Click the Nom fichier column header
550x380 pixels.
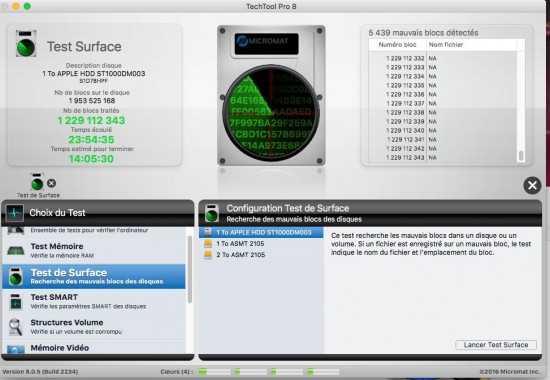[472, 45]
